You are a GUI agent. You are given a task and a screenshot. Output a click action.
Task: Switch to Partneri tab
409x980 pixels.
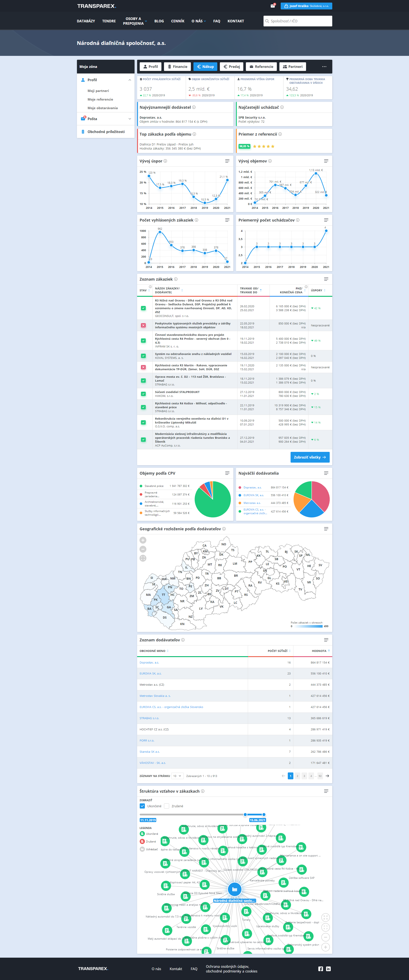[x=293, y=67]
